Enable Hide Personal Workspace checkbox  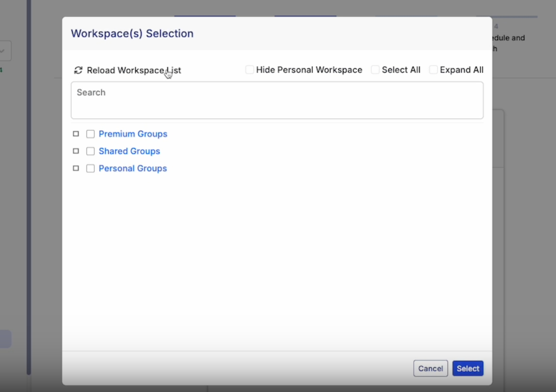coord(249,70)
